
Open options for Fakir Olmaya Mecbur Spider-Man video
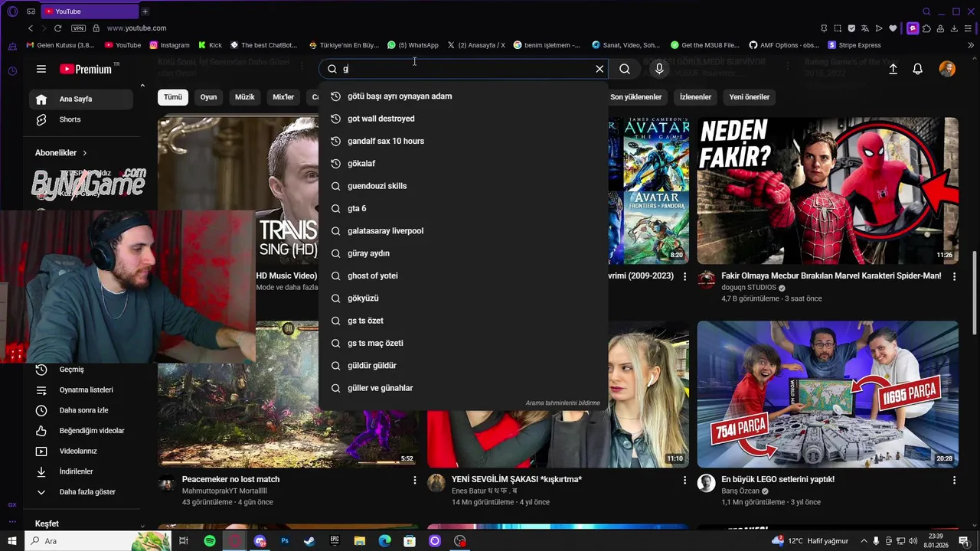(954, 276)
